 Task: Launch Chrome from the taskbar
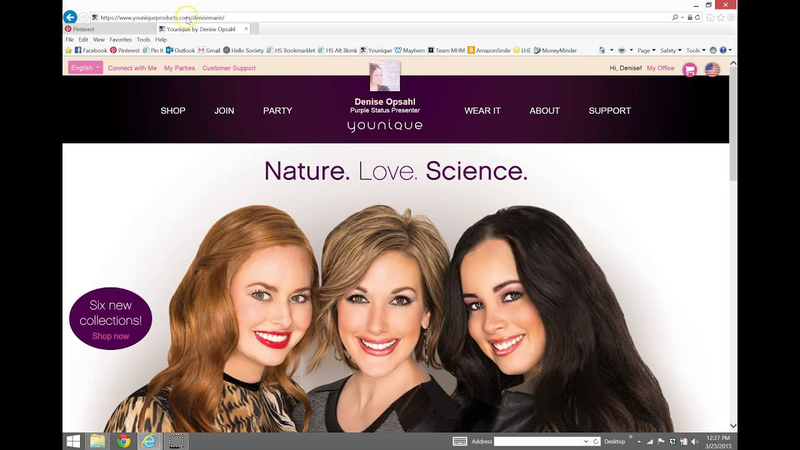click(123, 441)
